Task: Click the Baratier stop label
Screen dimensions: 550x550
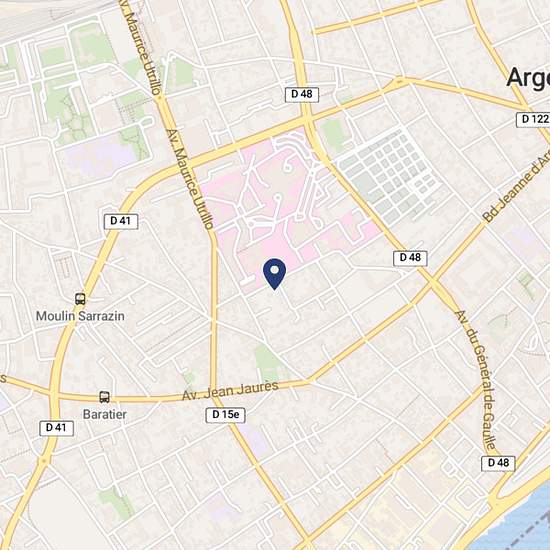Action: (x=105, y=415)
